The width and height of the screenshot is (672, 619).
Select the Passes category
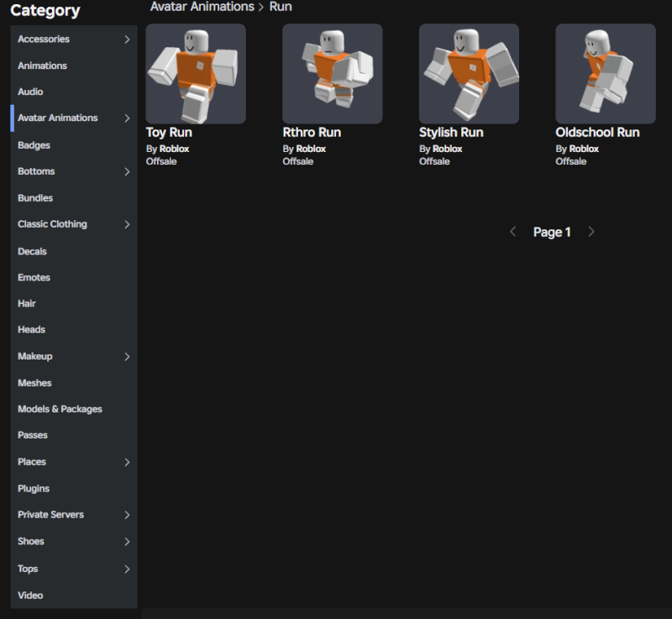click(x=74, y=435)
